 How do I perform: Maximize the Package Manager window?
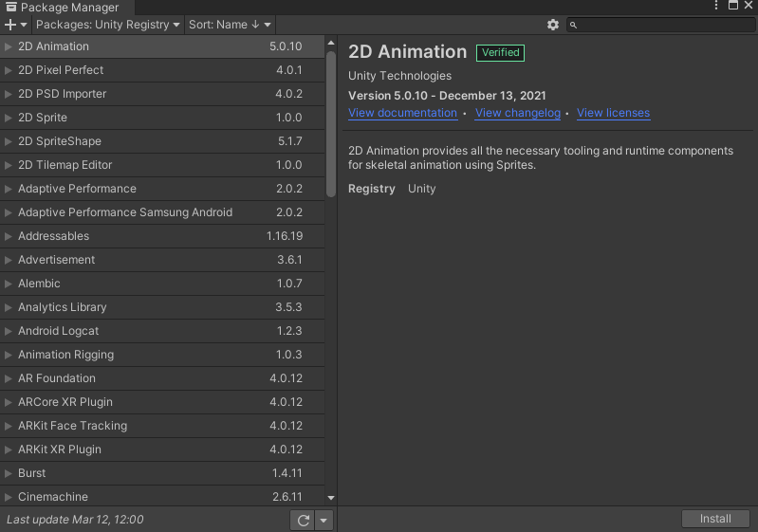click(x=733, y=6)
